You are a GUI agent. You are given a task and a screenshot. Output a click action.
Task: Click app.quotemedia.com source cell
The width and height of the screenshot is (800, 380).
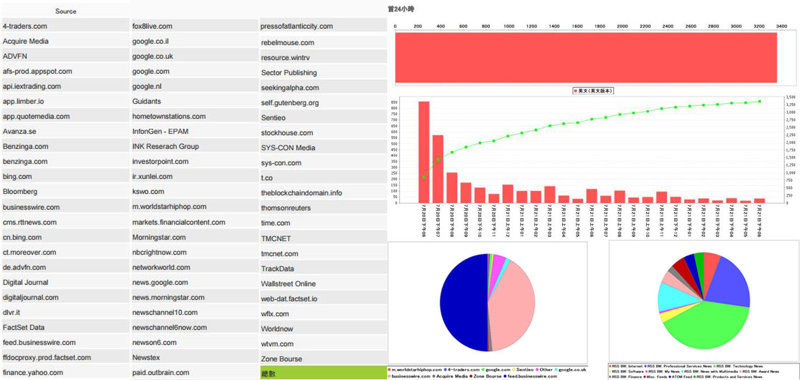pos(65,116)
